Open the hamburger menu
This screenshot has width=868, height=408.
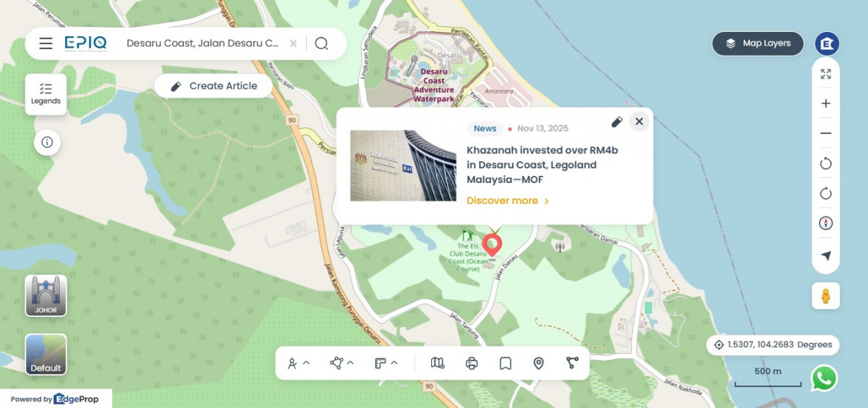click(46, 43)
